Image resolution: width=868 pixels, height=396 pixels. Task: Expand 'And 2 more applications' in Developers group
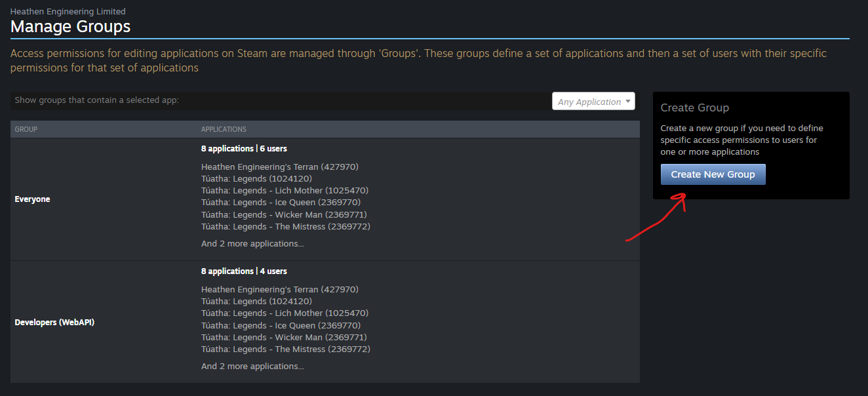tap(252, 366)
